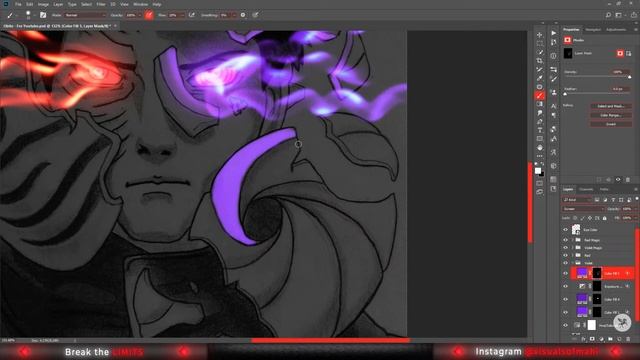This screenshot has width=640, height=360.
Task: Open the Filter menu
Action: click(101, 4)
